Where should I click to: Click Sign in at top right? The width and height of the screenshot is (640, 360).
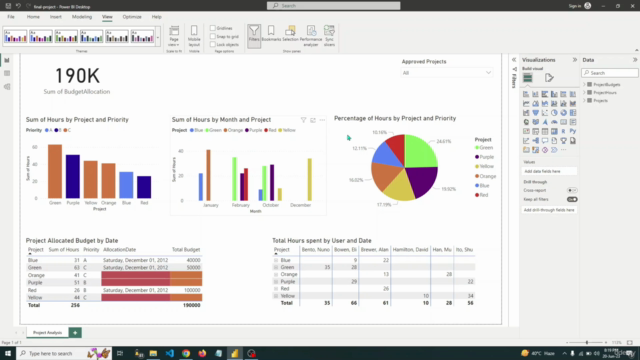(x=575, y=6)
